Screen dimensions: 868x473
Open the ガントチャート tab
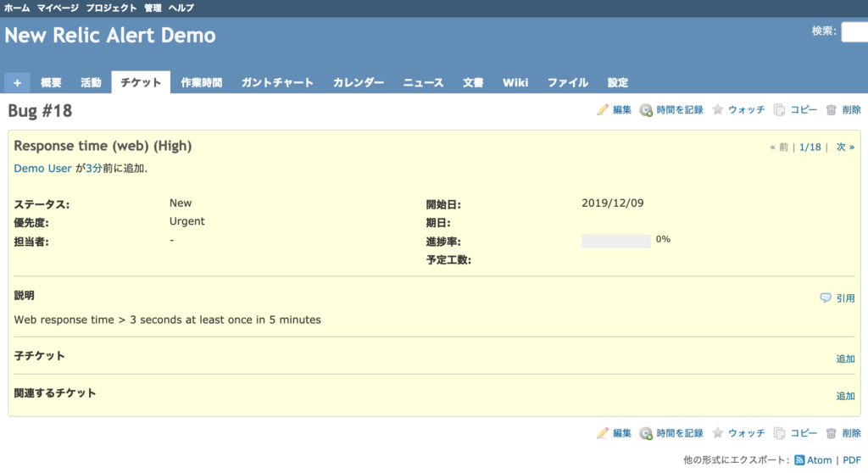click(x=277, y=82)
